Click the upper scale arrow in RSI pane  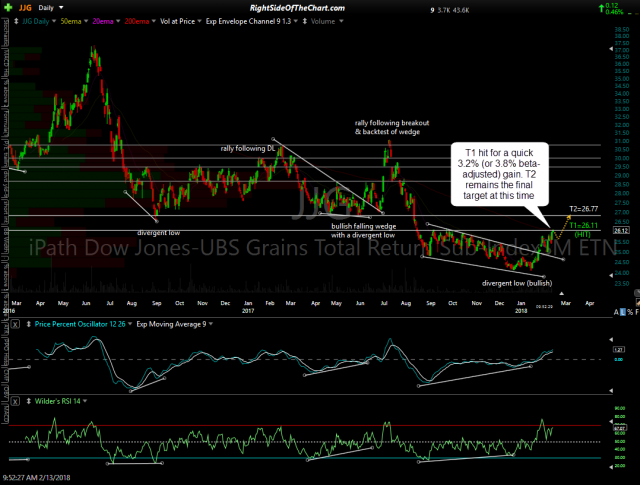(611, 422)
